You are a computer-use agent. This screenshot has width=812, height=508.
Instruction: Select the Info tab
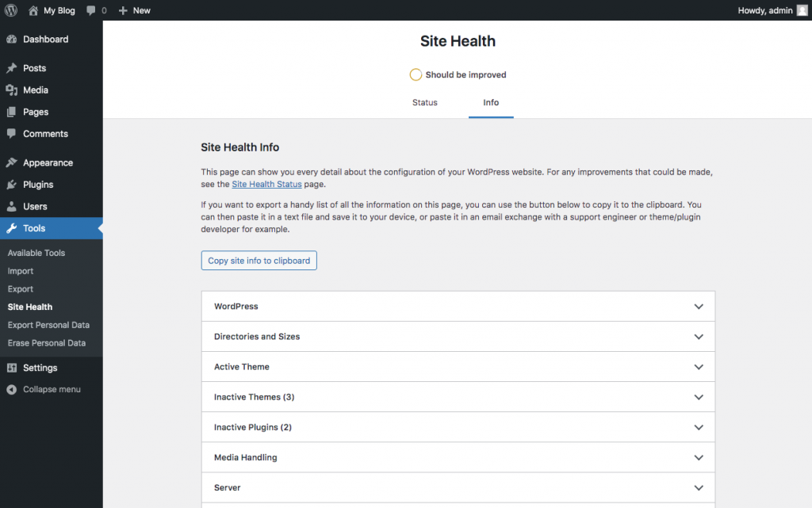[491, 102]
